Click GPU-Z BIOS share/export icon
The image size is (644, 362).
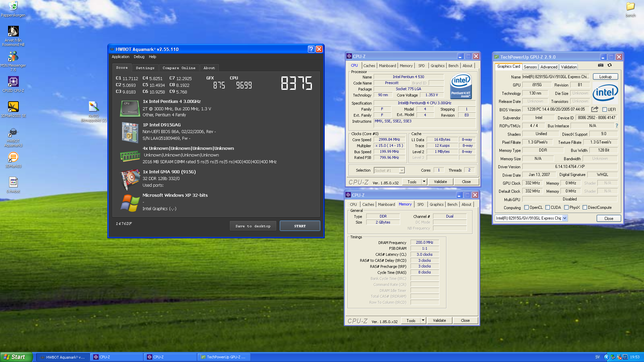(595, 109)
